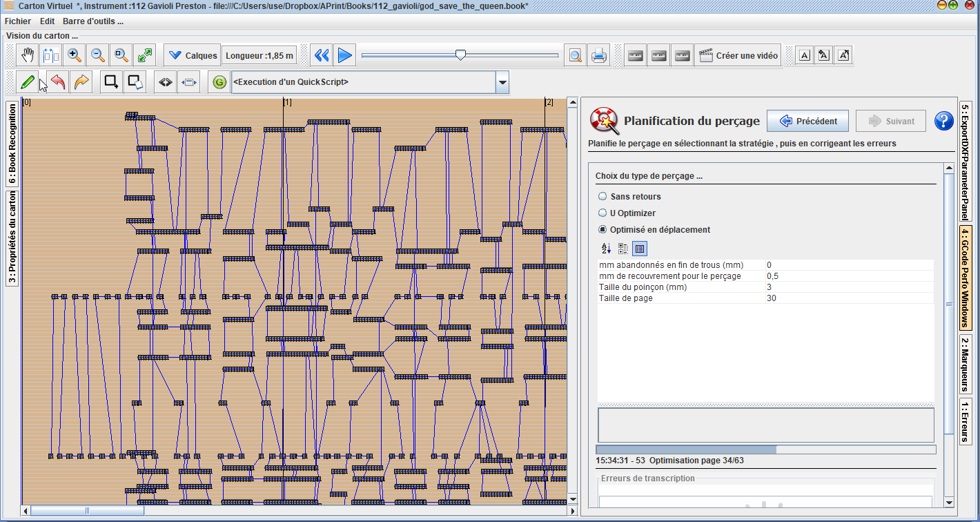
Task: Choose the U Optimizer radio button
Action: (x=602, y=213)
